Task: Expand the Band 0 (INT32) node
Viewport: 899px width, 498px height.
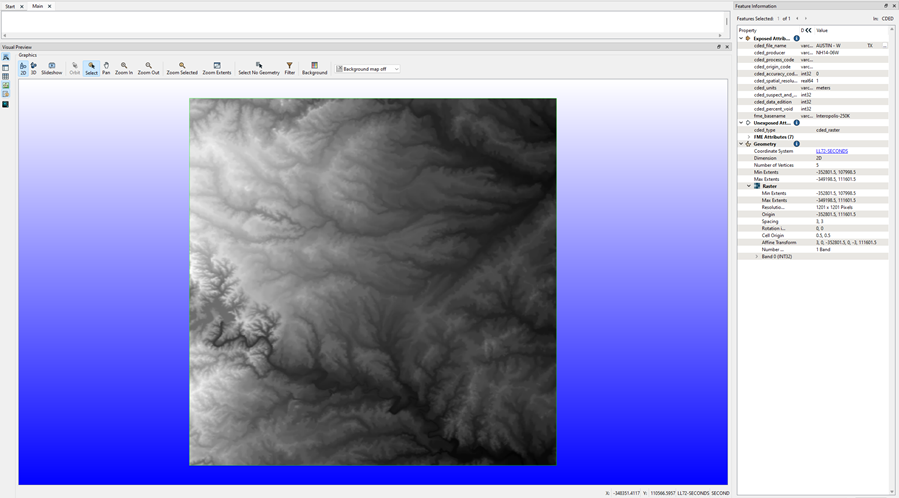Action: [x=757, y=257]
